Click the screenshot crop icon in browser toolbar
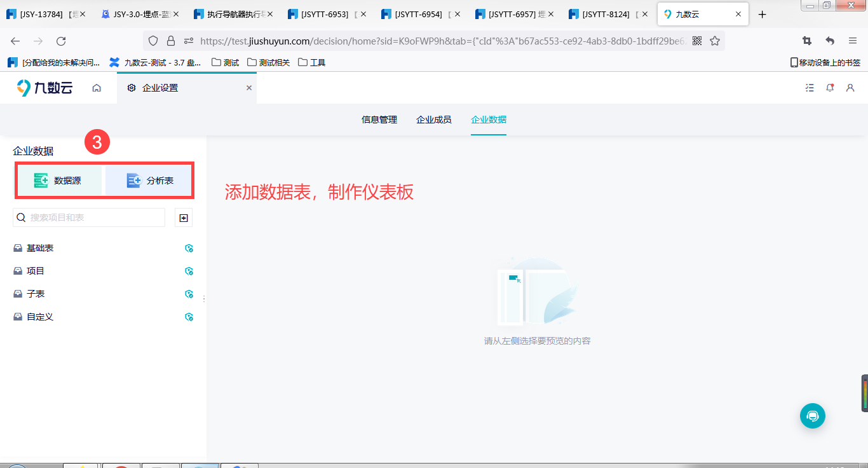This screenshot has width=868, height=468. (807, 41)
